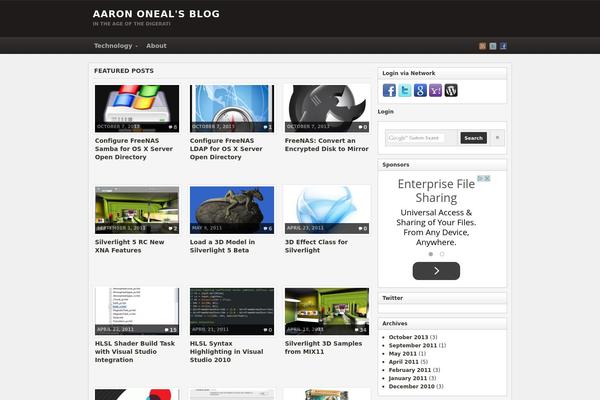Open May 2011 archive
The image size is (600, 400).
[x=403, y=354]
